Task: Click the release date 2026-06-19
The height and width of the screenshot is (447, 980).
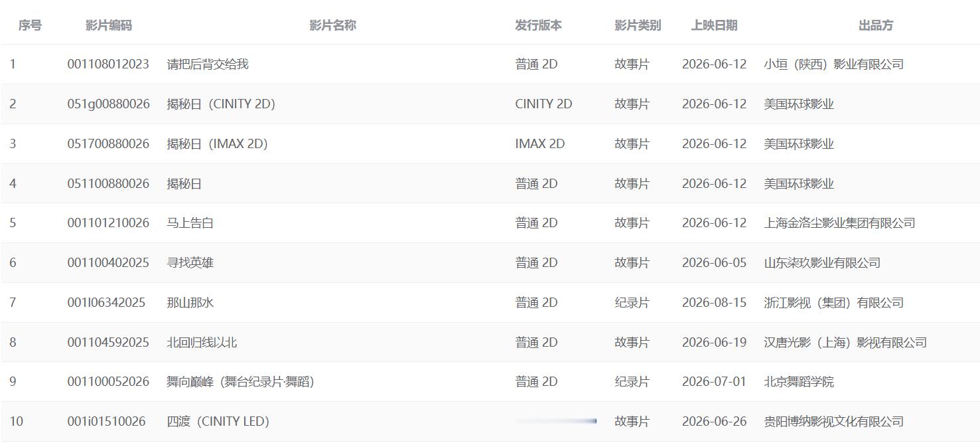Action: pyautogui.click(x=714, y=343)
